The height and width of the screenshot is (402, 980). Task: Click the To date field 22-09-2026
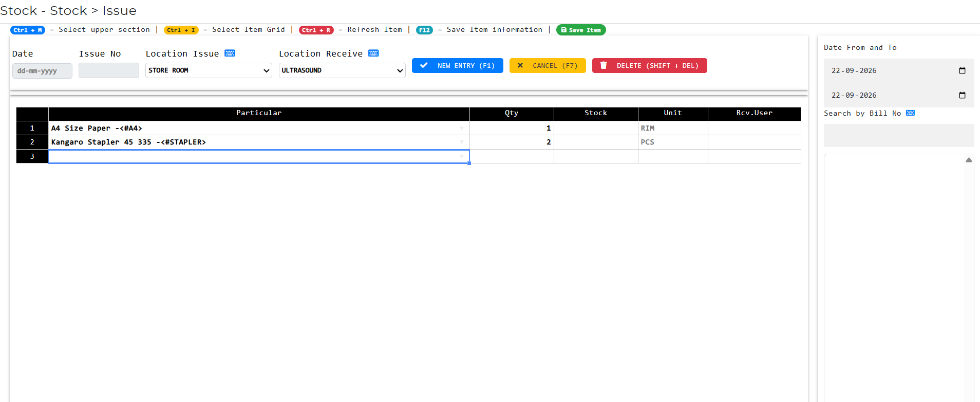tap(899, 95)
